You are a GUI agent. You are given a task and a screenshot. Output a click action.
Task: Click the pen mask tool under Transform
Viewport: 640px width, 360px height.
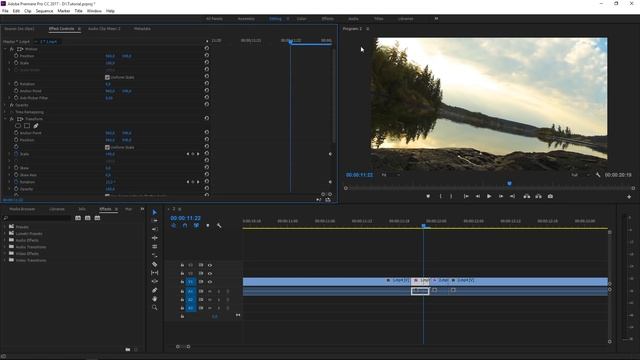tap(36, 126)
